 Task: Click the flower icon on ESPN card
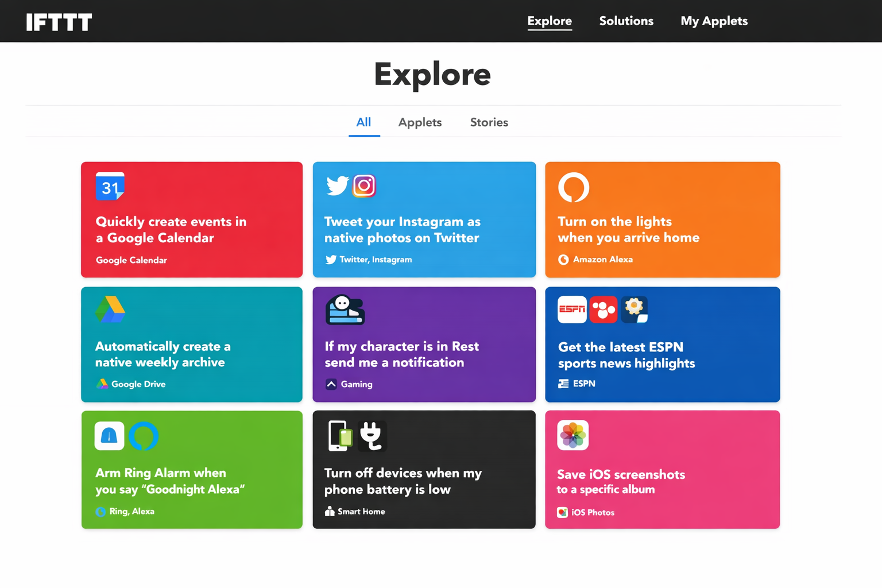point(634,310)
